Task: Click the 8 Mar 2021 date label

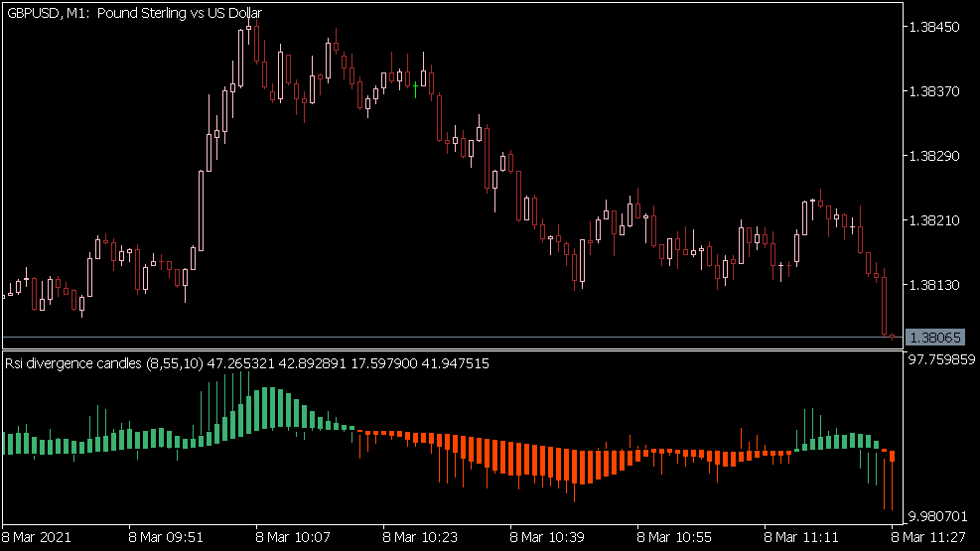Action: [x=38, y=537]
